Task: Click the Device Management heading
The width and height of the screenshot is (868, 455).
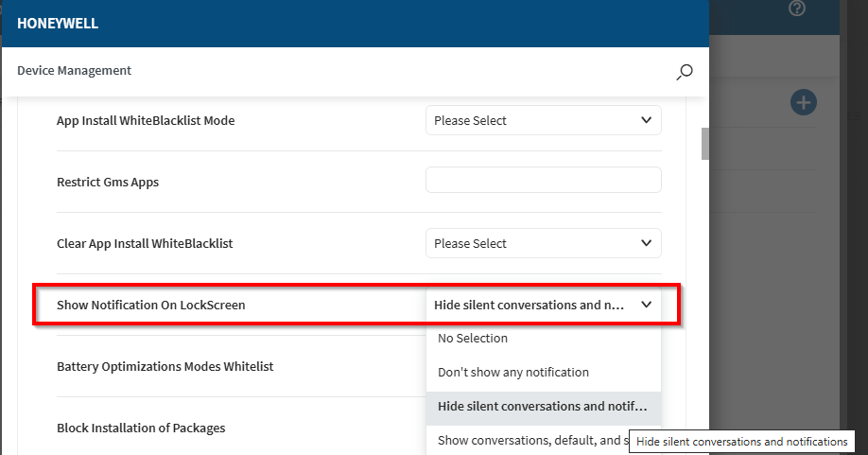Action: [74, 71]
